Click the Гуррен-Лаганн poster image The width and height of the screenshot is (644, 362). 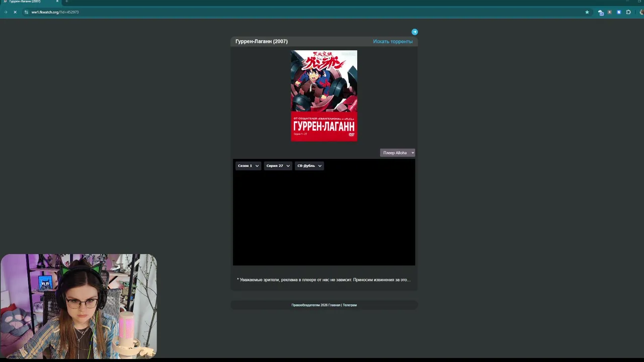coord(324,96)
